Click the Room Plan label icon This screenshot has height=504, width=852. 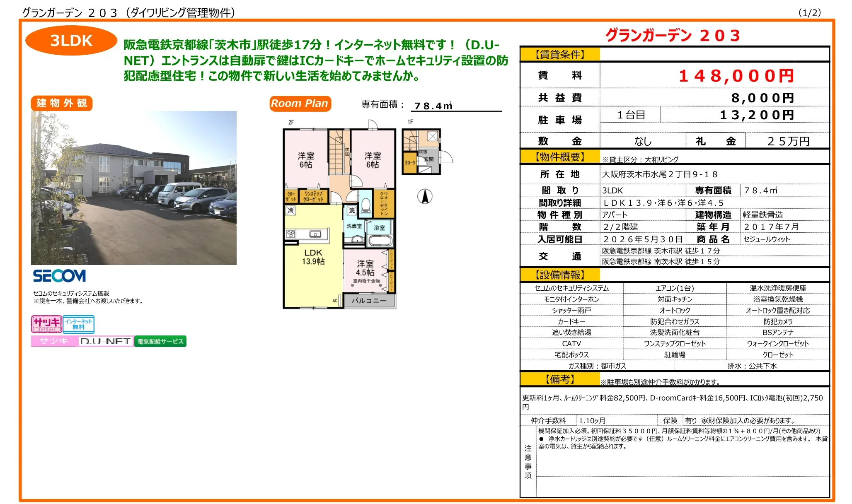pyautogui.click(x=300, y=104)
